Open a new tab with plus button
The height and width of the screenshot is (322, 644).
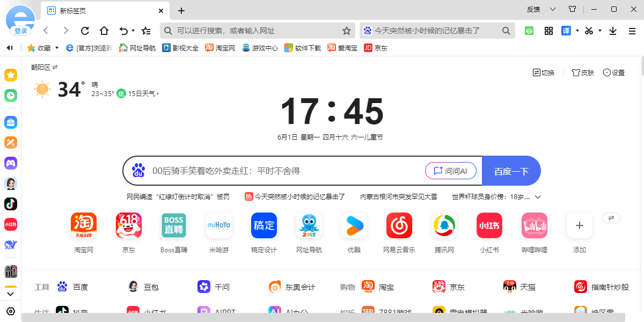(181, 11)
